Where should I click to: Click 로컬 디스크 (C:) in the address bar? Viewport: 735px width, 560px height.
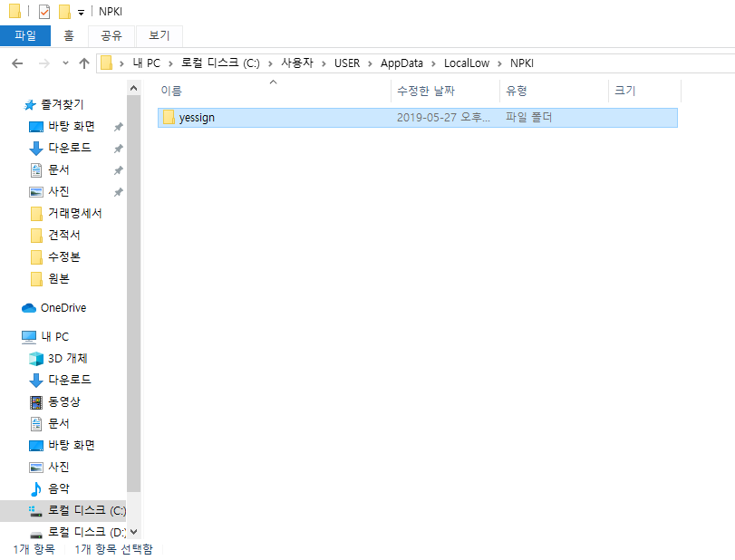coord(220,63)
